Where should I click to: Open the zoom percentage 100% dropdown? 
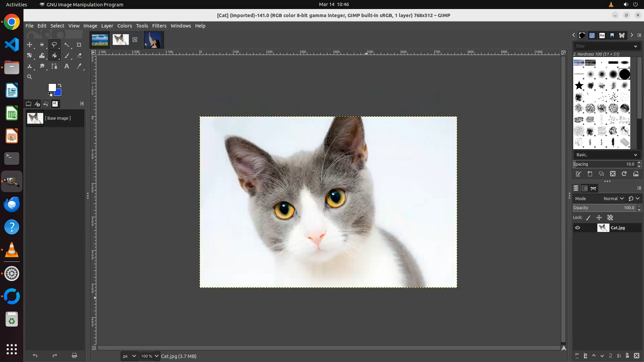pos(157,356)
